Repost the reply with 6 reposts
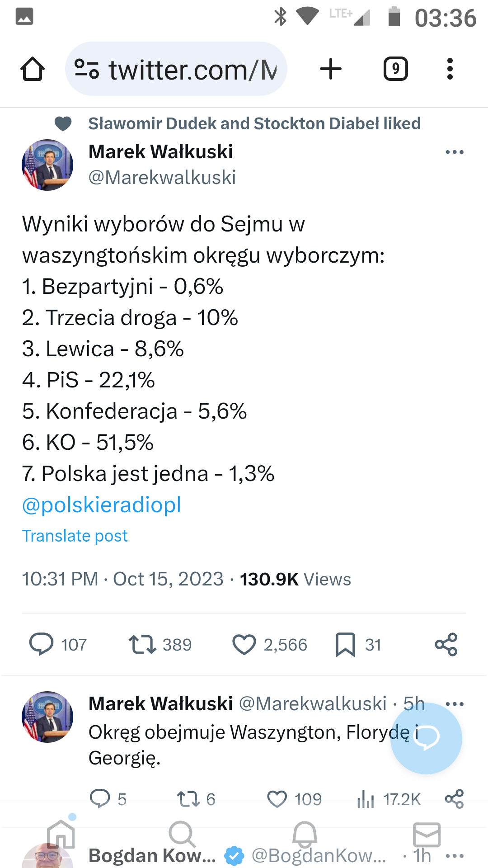This screenshot has height=868, width=488. [188, 799]
